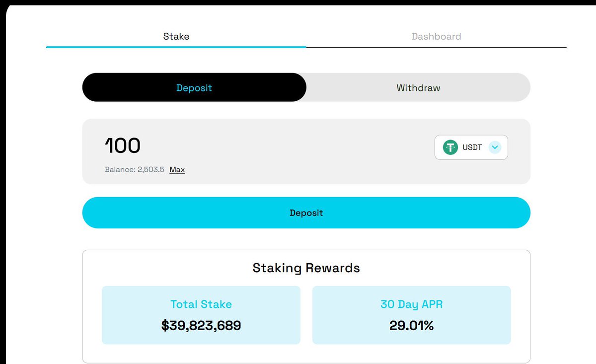Open the Dashboard tab
Image resolution: width=596 pixels, height=364 pixels.
[x=436, y=36]
